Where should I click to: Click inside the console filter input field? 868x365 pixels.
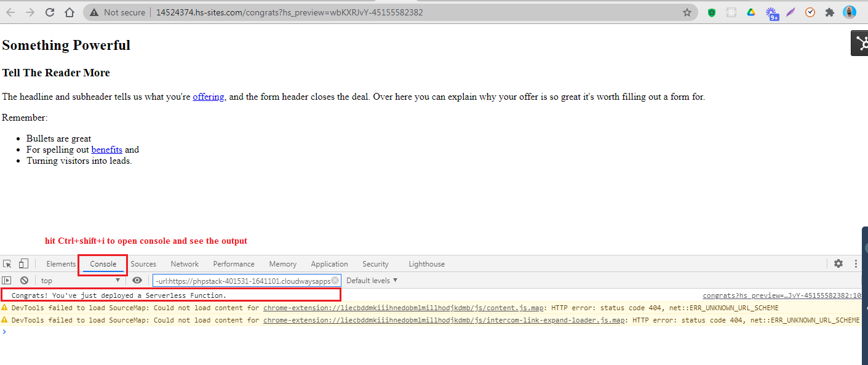[x=246, y=280]
